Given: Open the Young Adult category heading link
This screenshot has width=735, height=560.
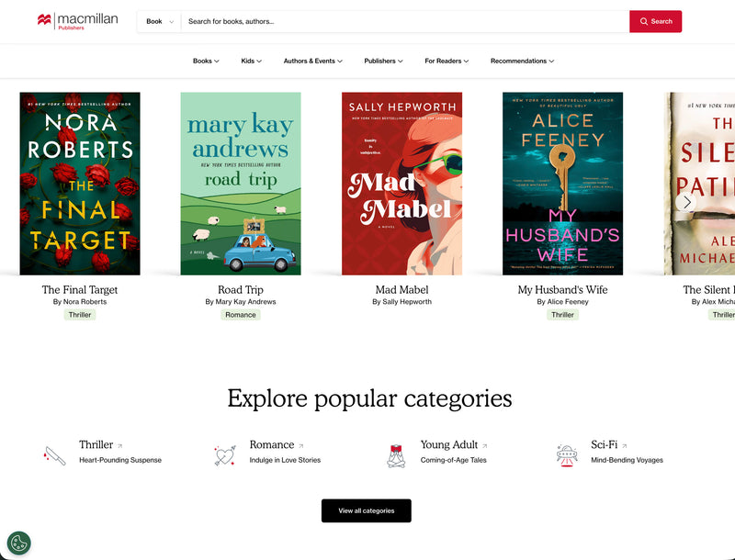Looking at the screenshot, I should tap(449, 444).
